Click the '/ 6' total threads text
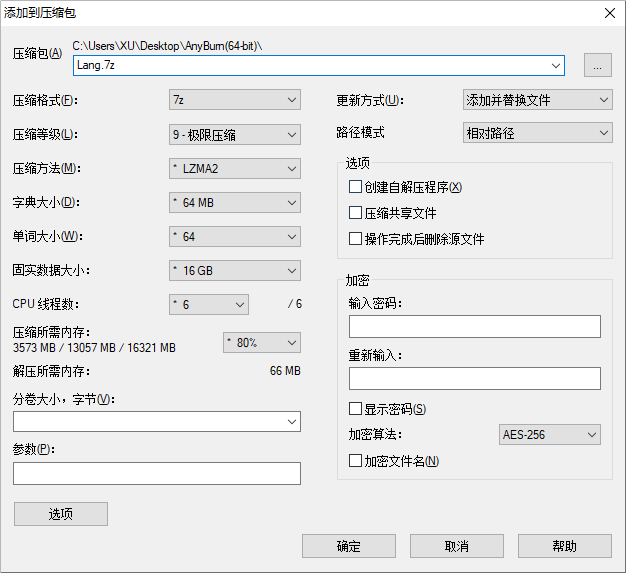 (295, 304)
